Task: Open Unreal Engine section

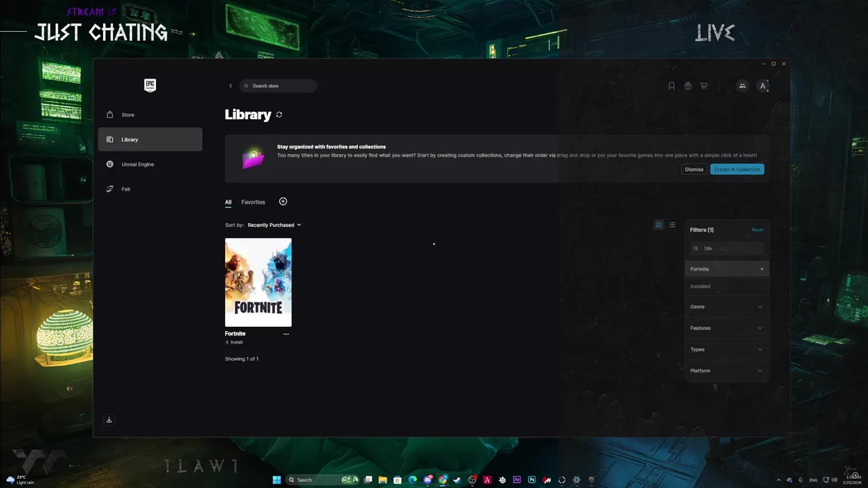Action: (150, 164)
